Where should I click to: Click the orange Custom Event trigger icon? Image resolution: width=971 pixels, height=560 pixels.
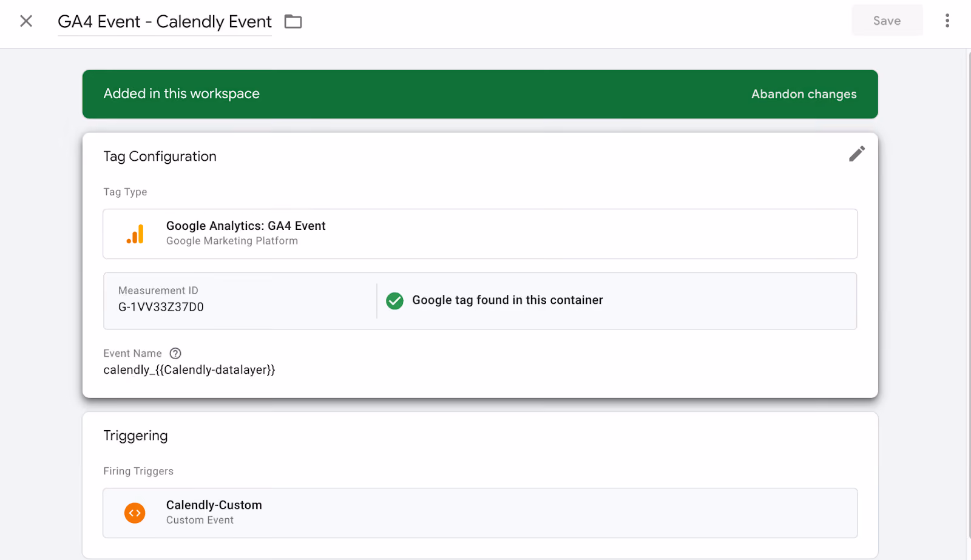pos(135,513)
